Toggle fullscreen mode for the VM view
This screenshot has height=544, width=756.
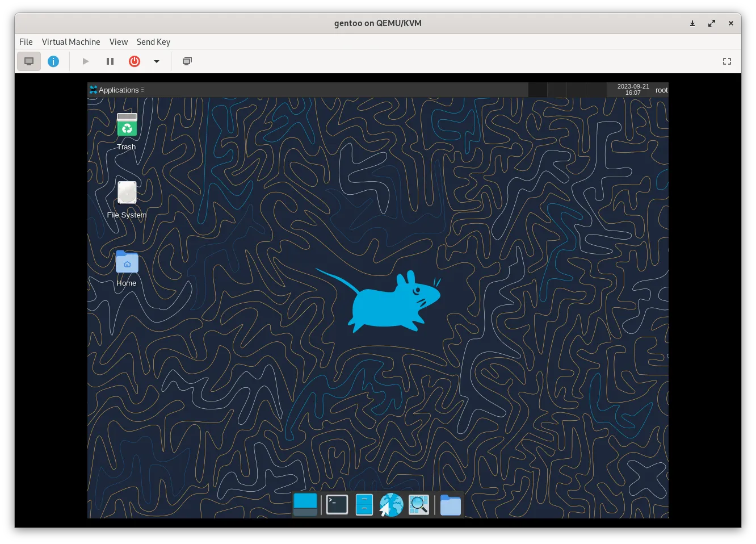pos(726,61)
